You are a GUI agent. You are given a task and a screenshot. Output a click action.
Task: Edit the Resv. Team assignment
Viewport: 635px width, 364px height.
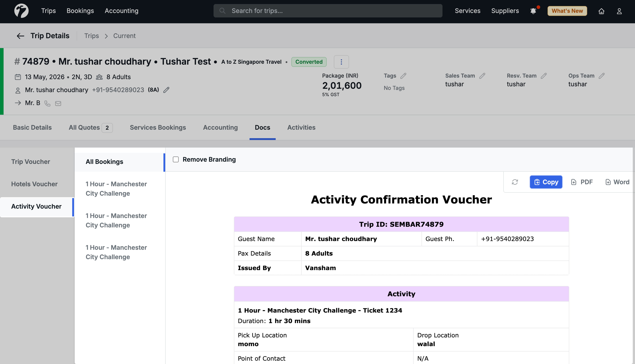pos(544,76)
